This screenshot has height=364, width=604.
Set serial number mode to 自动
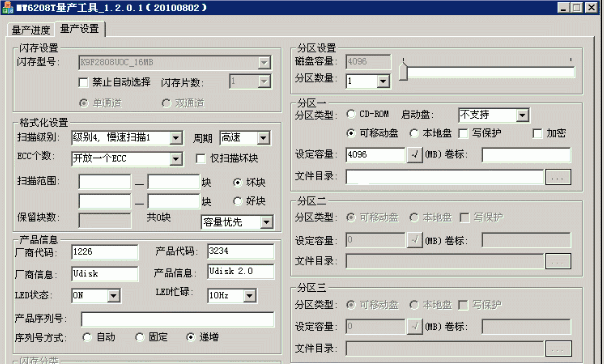coord(87,337)
